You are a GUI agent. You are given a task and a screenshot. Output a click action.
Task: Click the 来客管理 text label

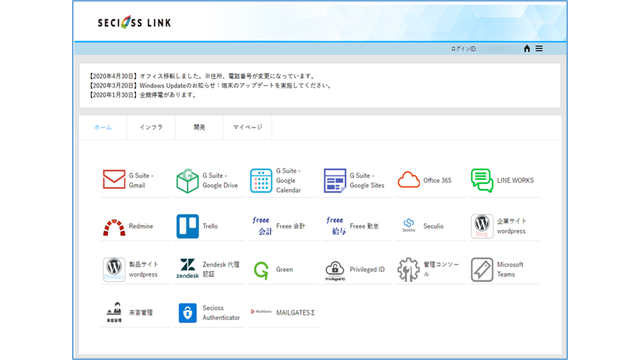141,313
